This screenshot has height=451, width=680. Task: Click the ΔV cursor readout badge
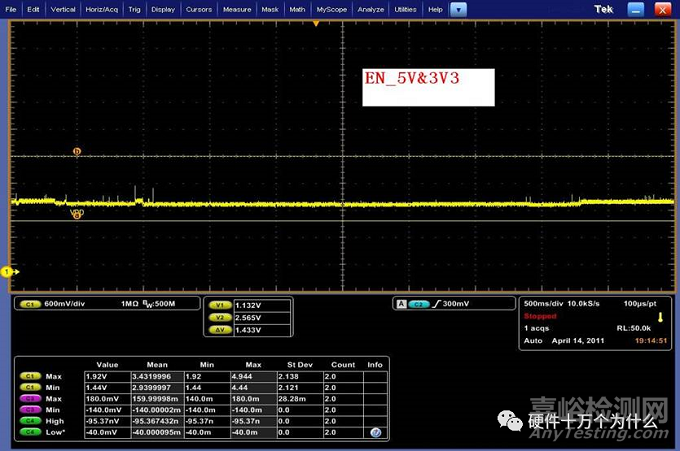[x=219, y=329]
